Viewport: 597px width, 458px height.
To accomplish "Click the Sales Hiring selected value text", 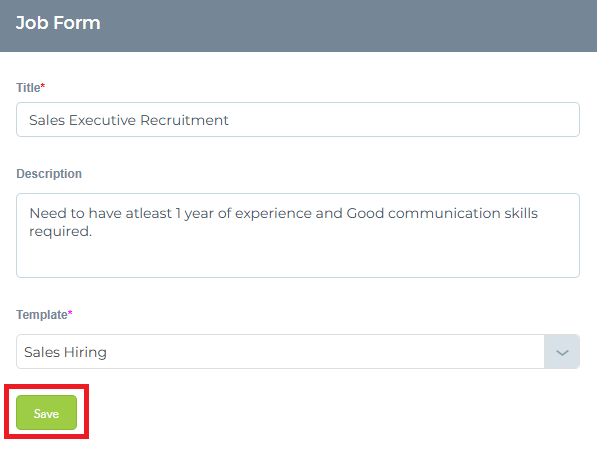I will coord(65,352).
